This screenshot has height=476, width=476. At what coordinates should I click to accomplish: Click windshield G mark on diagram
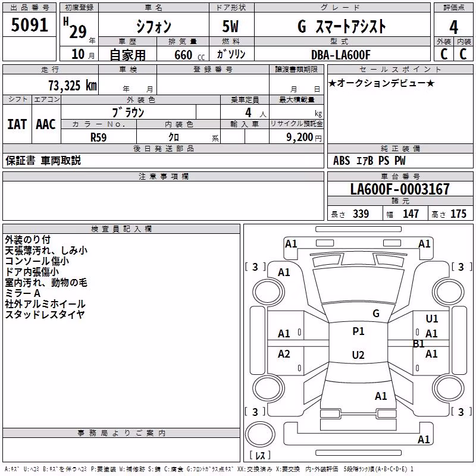pyautogui.click(x=376, y=313)
